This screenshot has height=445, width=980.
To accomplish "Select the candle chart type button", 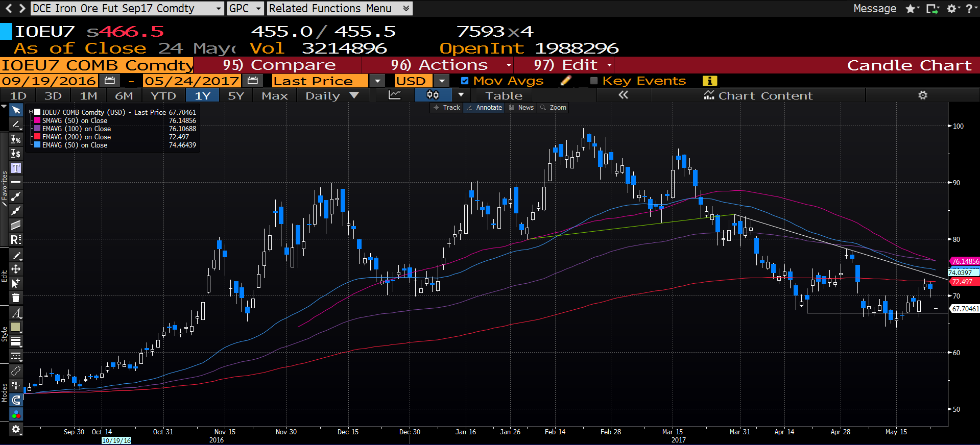I will point(433,95).
